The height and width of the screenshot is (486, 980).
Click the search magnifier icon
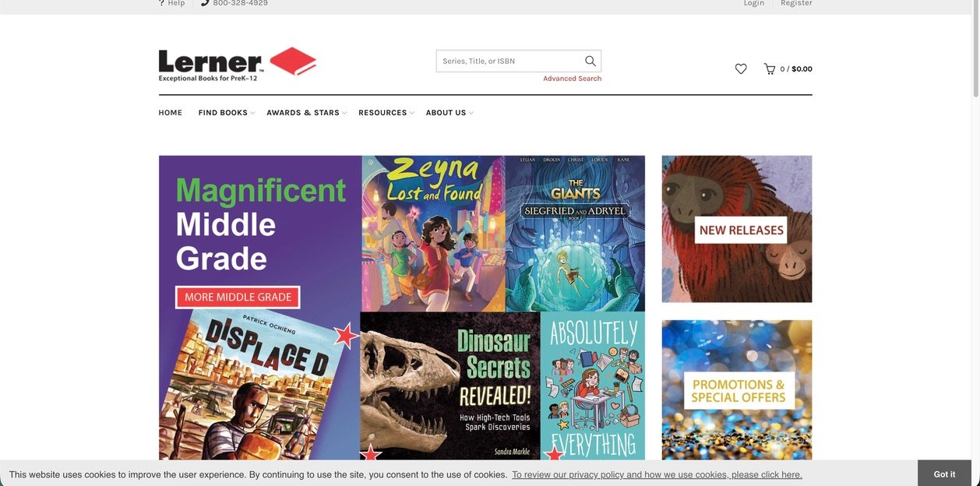pyautogui.click(x=590, y=61)
